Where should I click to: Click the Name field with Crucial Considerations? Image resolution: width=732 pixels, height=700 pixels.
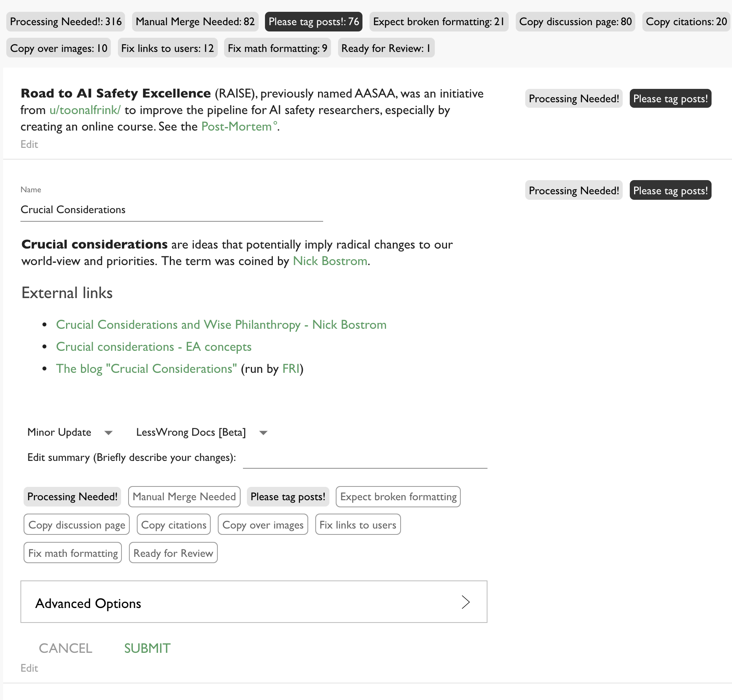[171, 210]
